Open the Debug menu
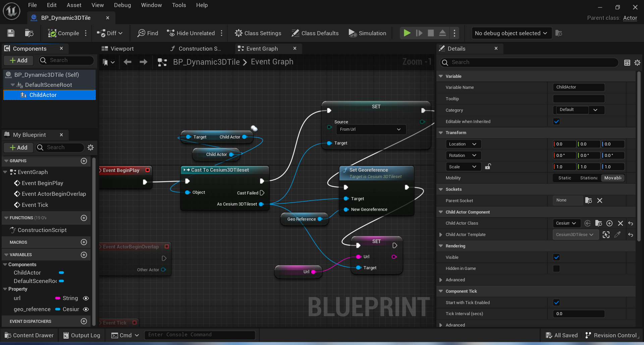Viewport: 644px width, 345px height. coord(122,5)
